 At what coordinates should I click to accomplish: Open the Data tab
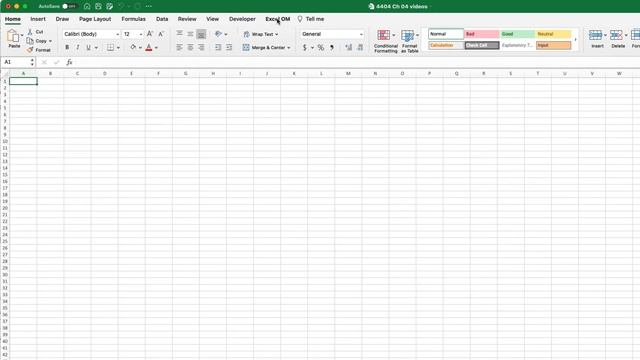(x=162, y=19)
